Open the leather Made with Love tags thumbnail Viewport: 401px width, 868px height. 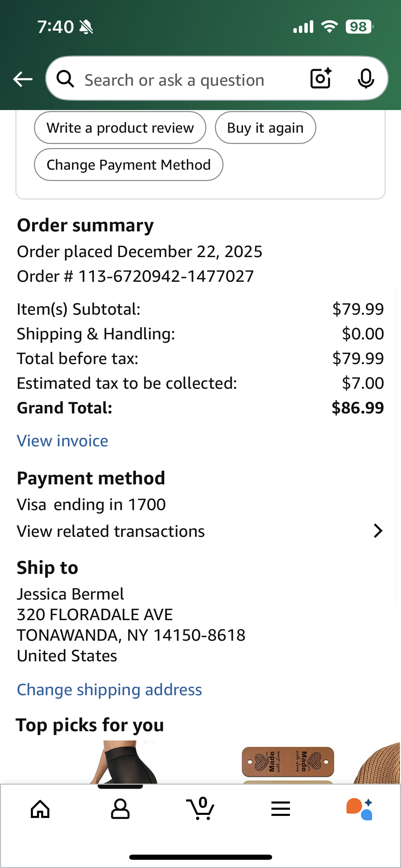(x=288, y=762)
